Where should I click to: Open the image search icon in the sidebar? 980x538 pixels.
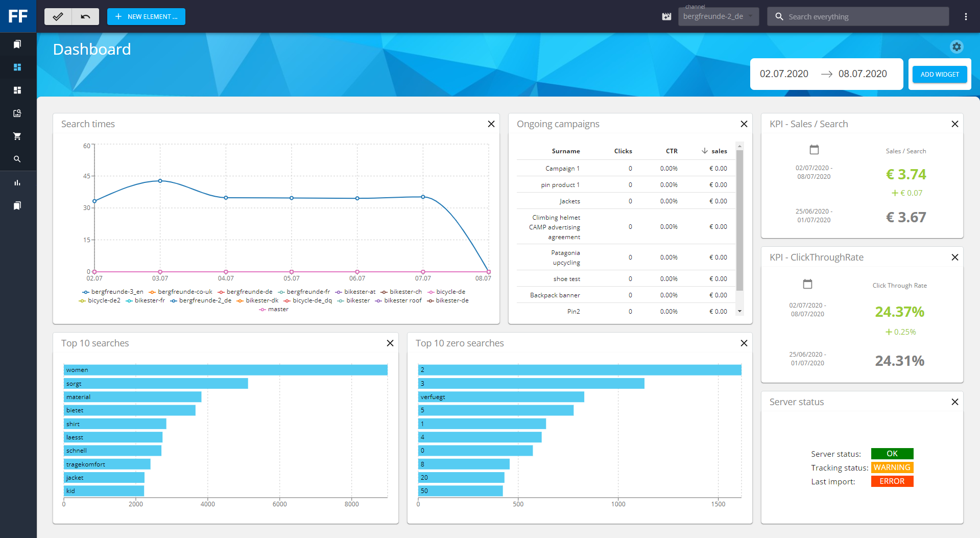(18, 113)
